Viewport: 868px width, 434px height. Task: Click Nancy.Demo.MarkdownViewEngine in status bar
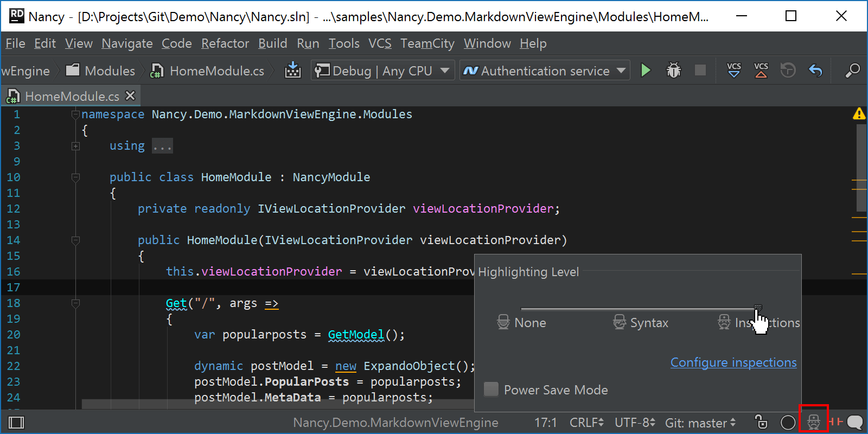pos(395,423)
